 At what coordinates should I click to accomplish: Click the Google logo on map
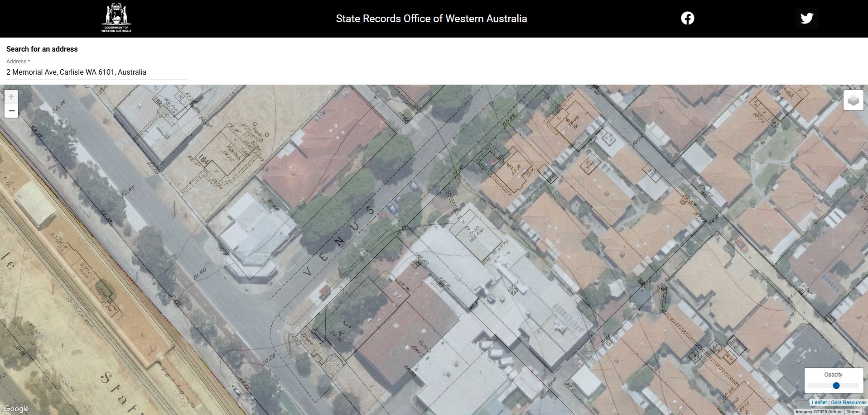point(16,409)
